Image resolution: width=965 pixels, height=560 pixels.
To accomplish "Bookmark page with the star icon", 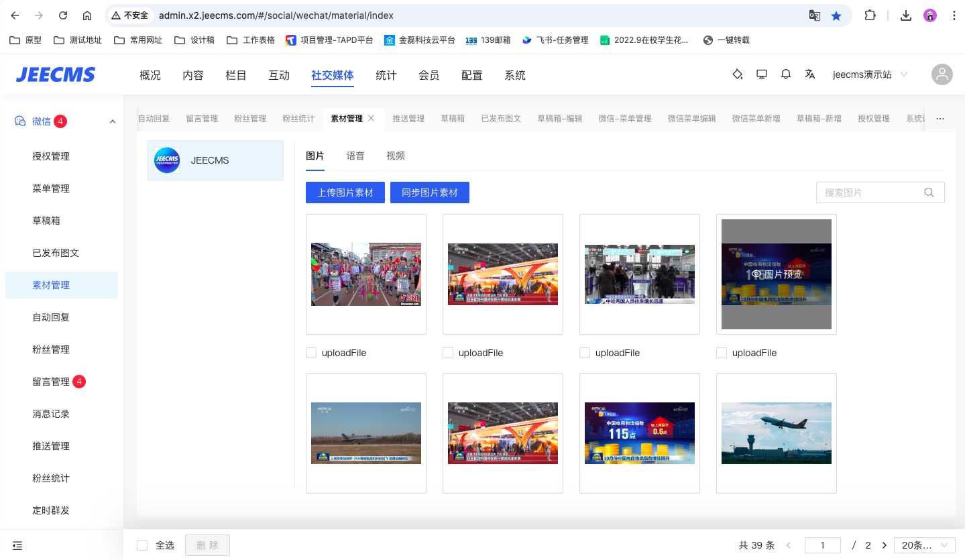I will pyautogui.click(x=836, y=15).
